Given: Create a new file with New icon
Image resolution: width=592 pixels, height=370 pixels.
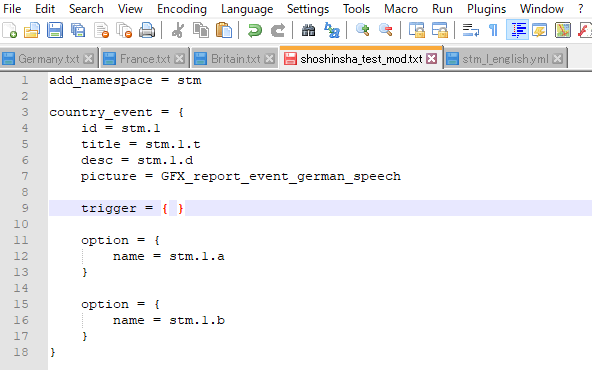Looking at the screenshot, I should 9,30.
